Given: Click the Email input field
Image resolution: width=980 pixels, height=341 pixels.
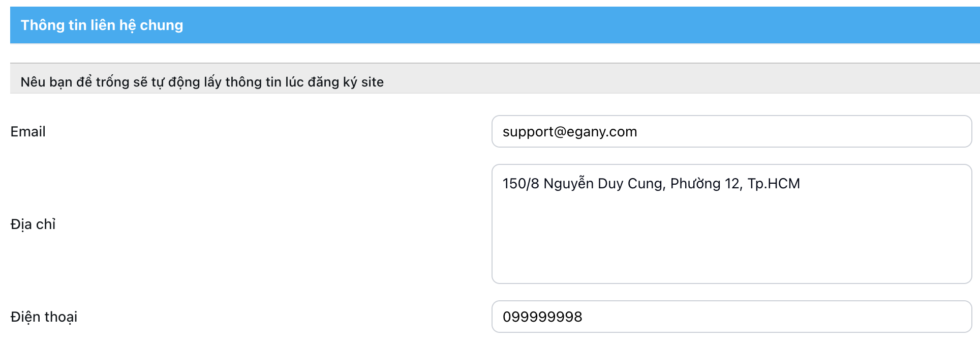Looking at the screenshot, I should (731, 131).
